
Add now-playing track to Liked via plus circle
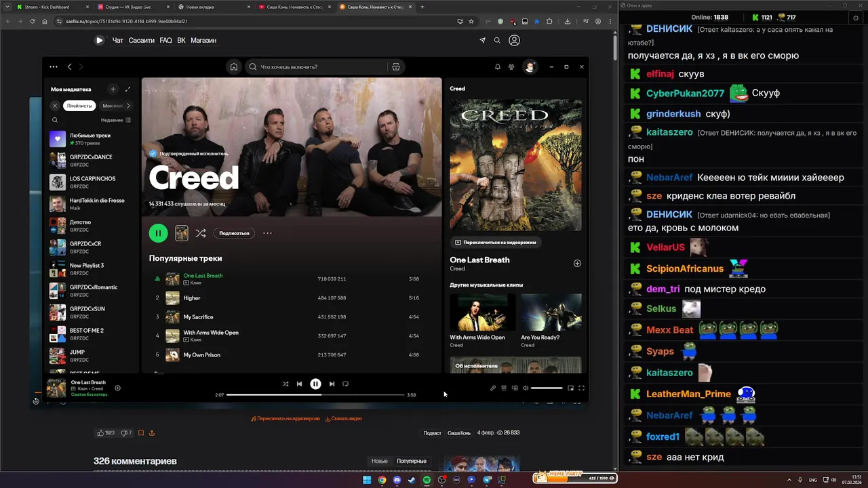[x=117, y=388]
